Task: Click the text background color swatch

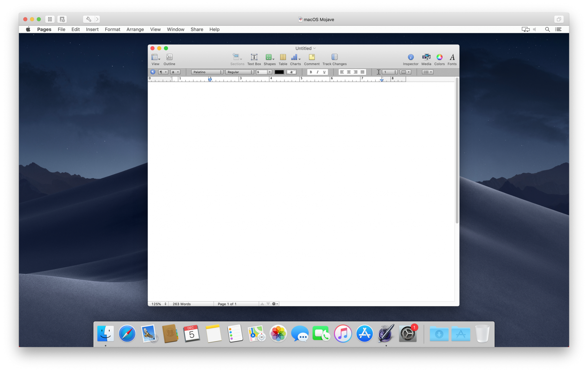Action: [291, 72]
